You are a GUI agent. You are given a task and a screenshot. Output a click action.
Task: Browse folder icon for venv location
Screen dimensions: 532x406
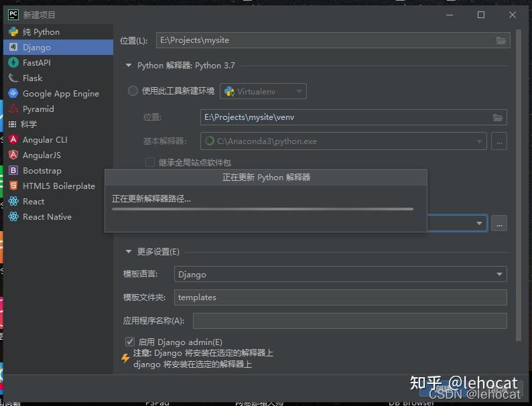(498, 117)
